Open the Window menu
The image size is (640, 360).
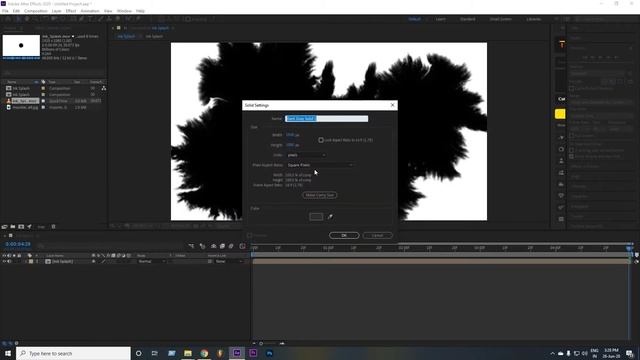(124, 11)
